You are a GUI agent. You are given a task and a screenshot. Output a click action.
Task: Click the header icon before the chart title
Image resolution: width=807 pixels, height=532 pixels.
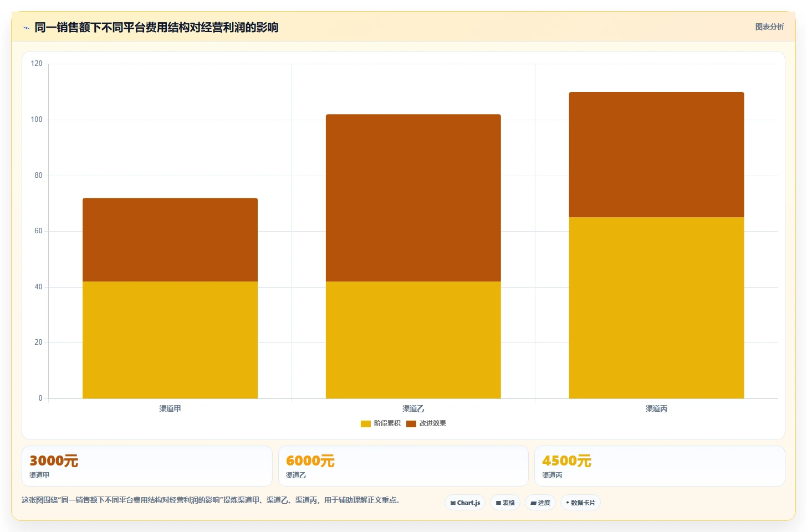pos(26,28)
